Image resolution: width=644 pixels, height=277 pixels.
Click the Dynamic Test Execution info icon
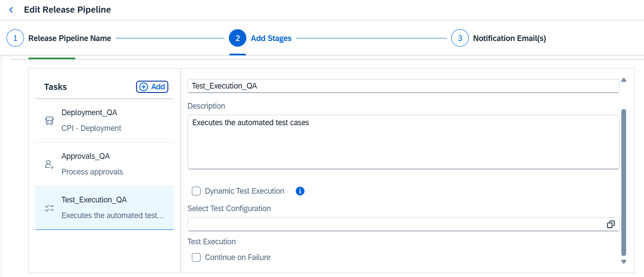pos(300,191)
